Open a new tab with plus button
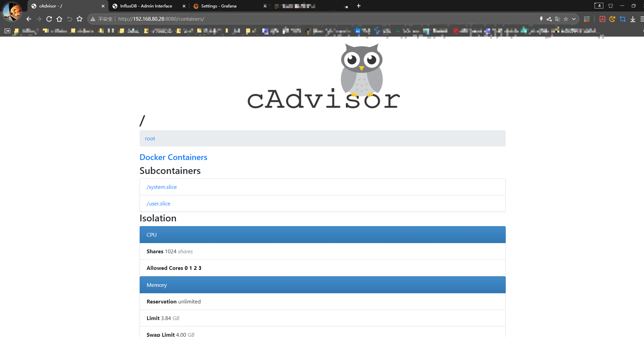This screenshot has width=644, height=337. pyautogui.click(x=359, y=6)
